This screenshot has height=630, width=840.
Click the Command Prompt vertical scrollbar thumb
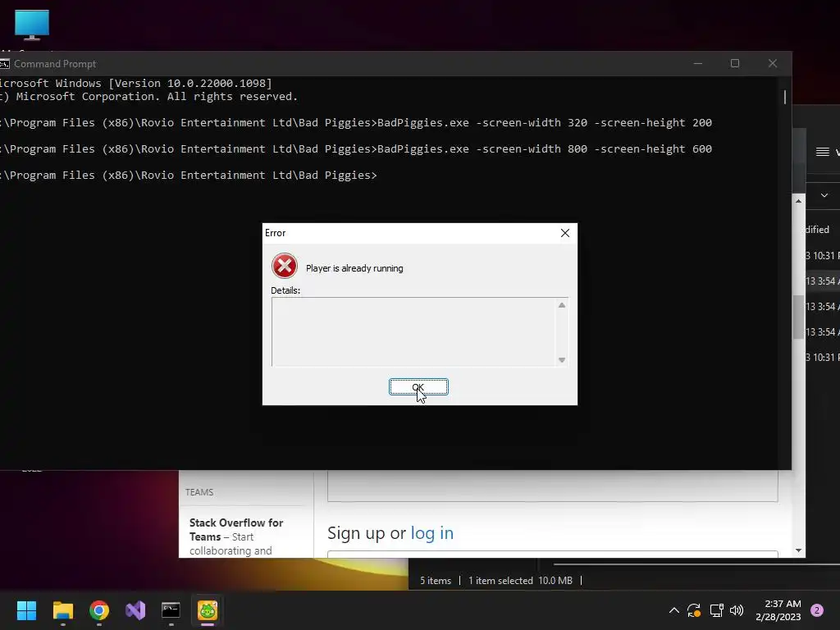[785, 97]
